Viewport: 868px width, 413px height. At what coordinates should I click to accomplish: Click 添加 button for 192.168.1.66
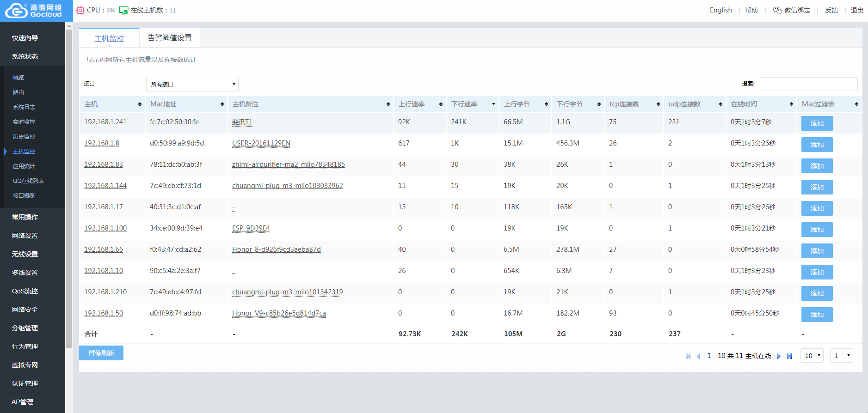817,251
